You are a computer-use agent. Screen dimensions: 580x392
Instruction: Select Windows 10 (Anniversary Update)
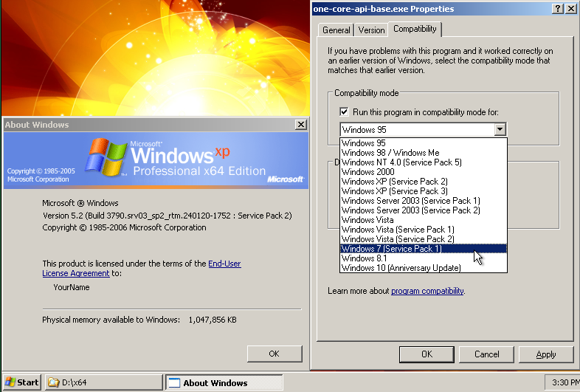pyautogui.click(x=423, y=268)
